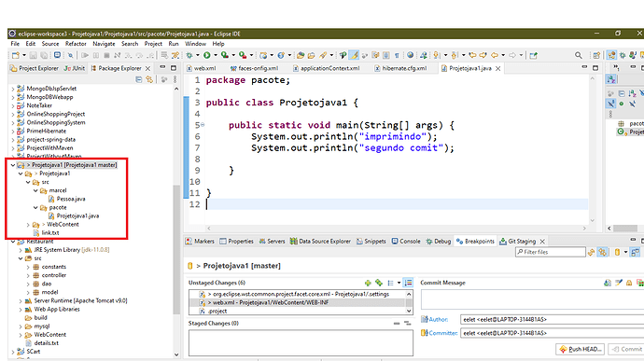Open the Navigate menu
The height and width of the screenshot is (361, 644).
pyautogui.click(x=104, y=44)
